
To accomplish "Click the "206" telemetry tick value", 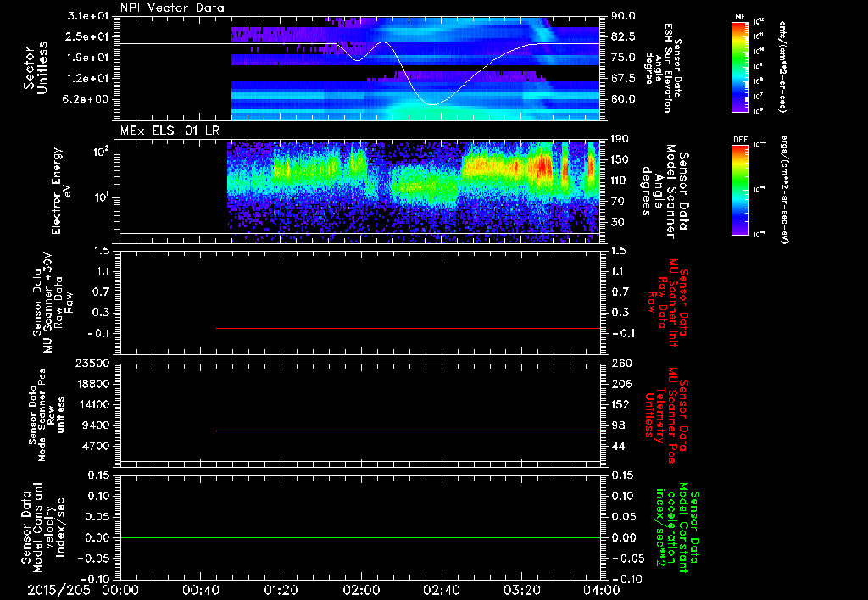I will pyautogui.click(x=620, y=384).
